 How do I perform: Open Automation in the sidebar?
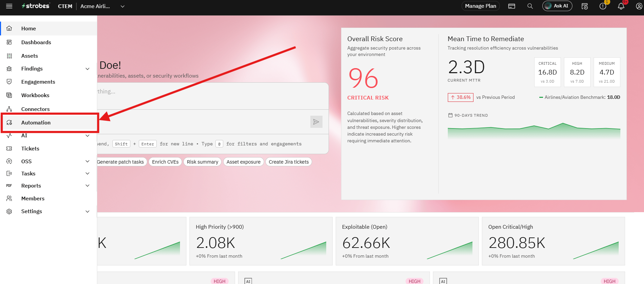pos(49,122)
